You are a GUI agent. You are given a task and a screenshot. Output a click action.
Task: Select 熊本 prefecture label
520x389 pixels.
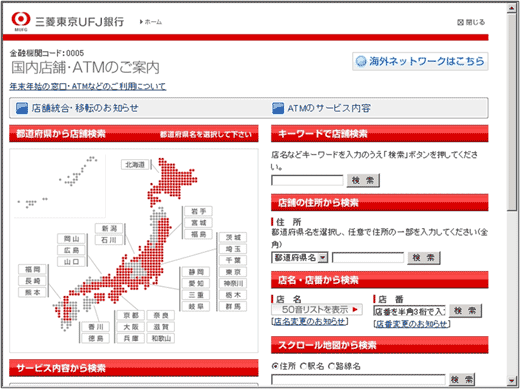click(x=32, y=292)
